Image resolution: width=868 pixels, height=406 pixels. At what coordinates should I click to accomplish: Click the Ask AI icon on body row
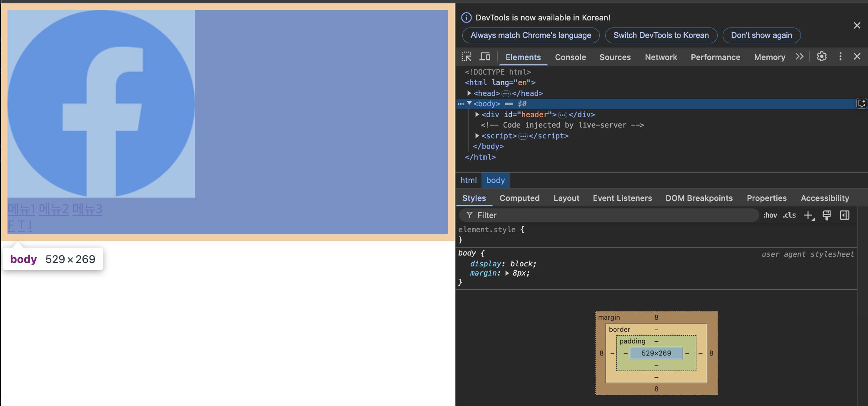coord(862,103)
